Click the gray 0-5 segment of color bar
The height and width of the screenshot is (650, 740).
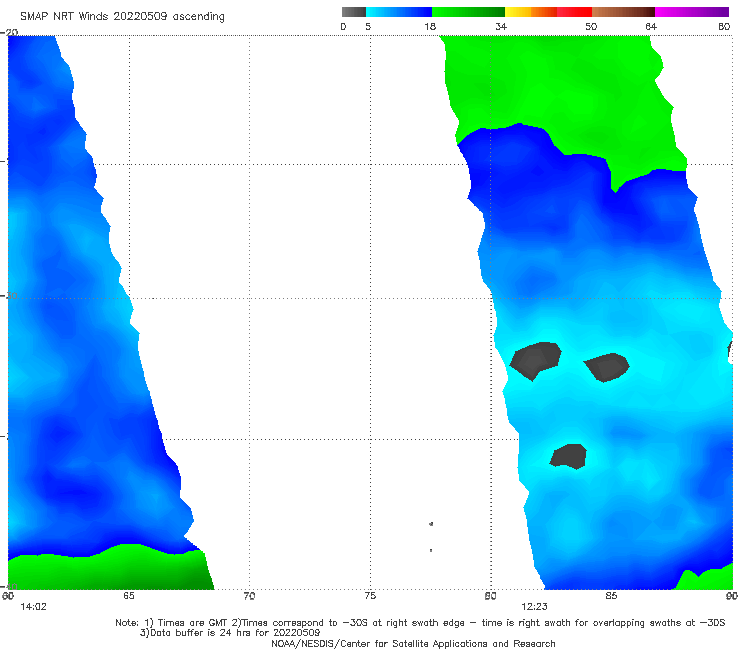tap(354, 12)
